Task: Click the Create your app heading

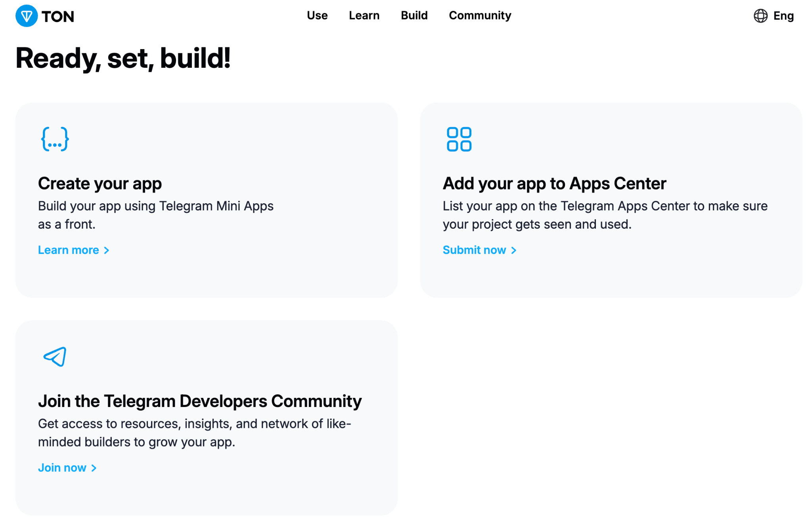Action: click(100, 183)
